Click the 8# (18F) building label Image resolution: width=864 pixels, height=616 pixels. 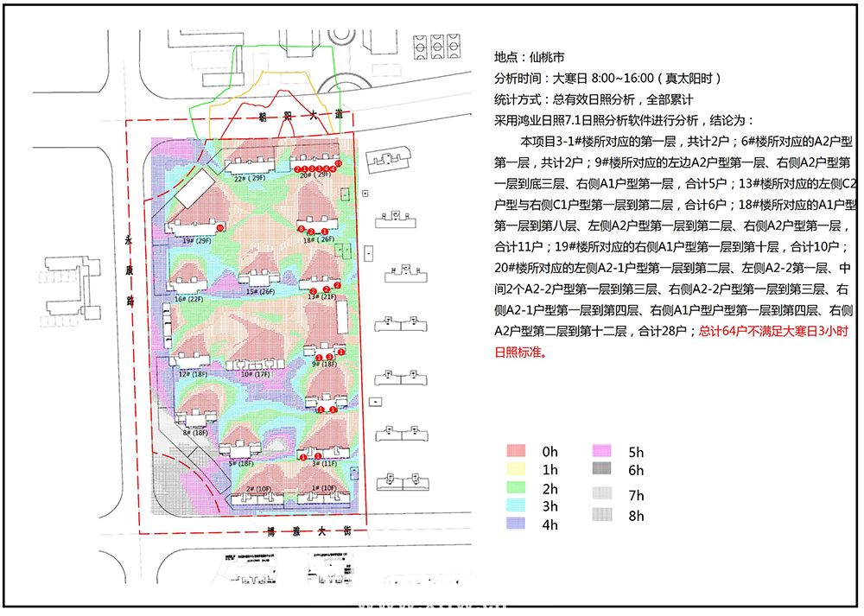(194, 432)
